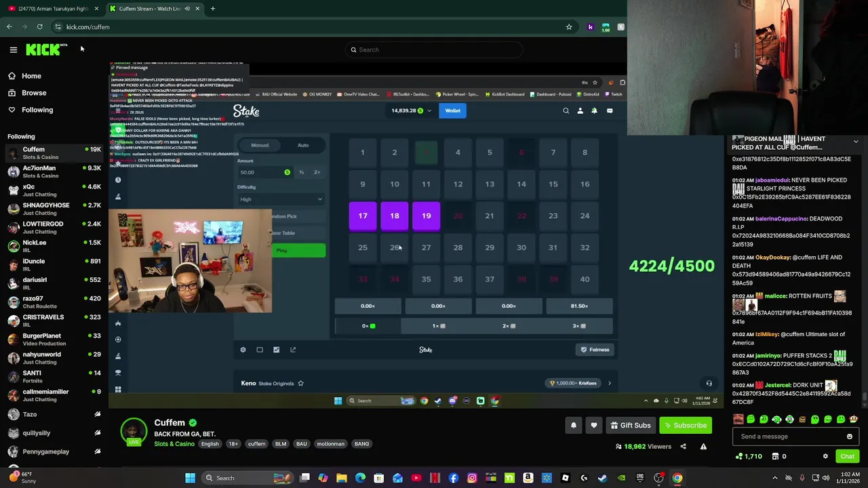868x488 pixels.
Task: Open the Difficulty High dropdown
Action: [x=281, y=199]
